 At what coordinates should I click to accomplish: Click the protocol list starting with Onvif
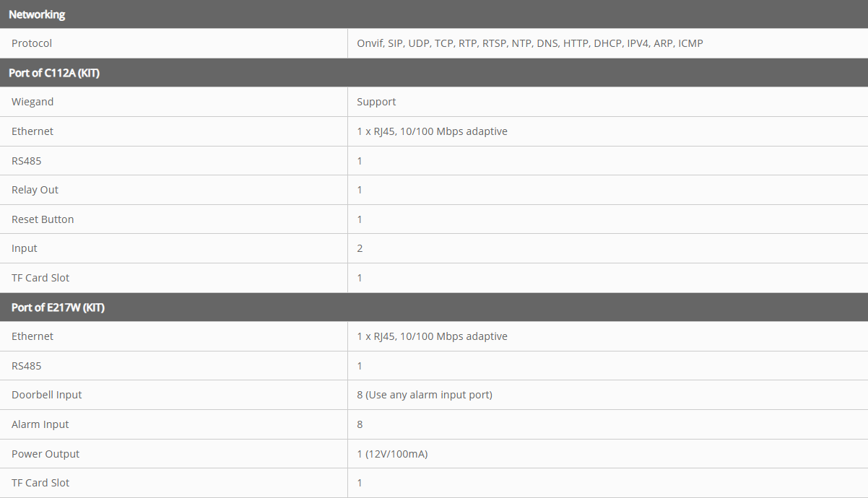530,43
